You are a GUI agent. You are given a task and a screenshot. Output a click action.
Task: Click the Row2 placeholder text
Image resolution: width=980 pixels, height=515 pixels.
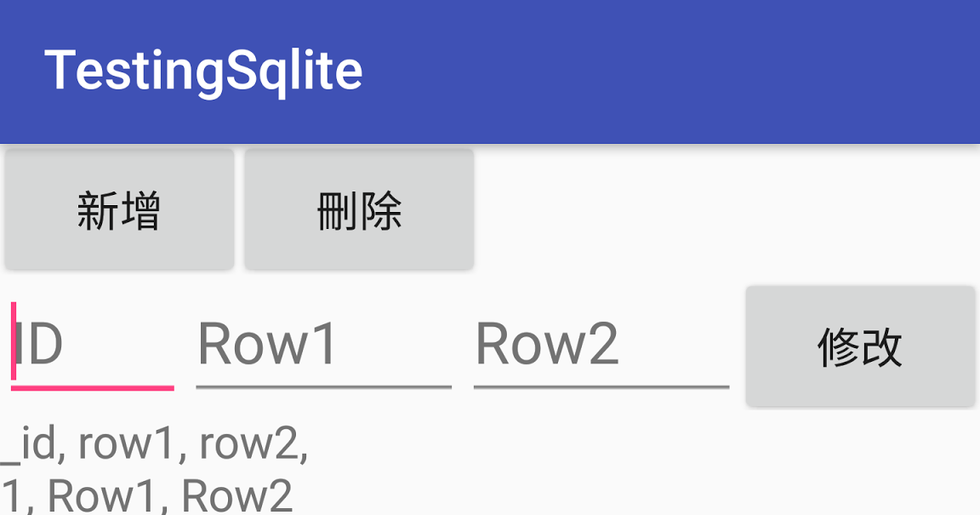[x=549, y=345]
